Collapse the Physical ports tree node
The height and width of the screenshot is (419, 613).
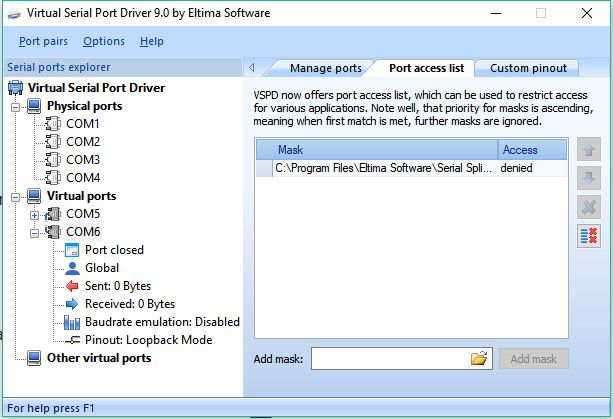pos(15,107)
